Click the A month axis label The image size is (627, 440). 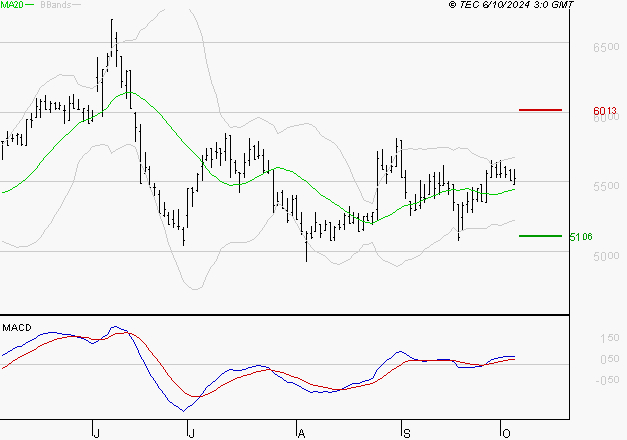[302, 433]
